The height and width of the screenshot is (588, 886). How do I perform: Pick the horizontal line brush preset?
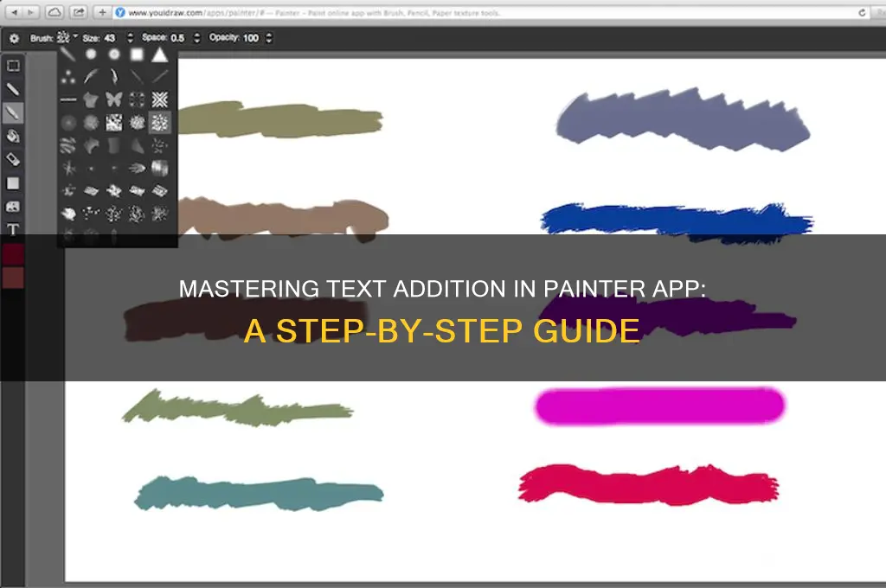[x=68, y=100]
